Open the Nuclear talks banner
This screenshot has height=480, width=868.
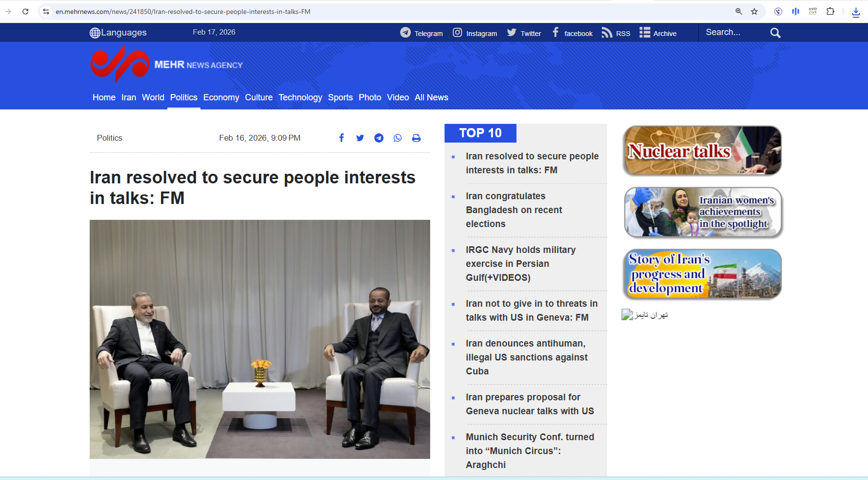[702, 151]
